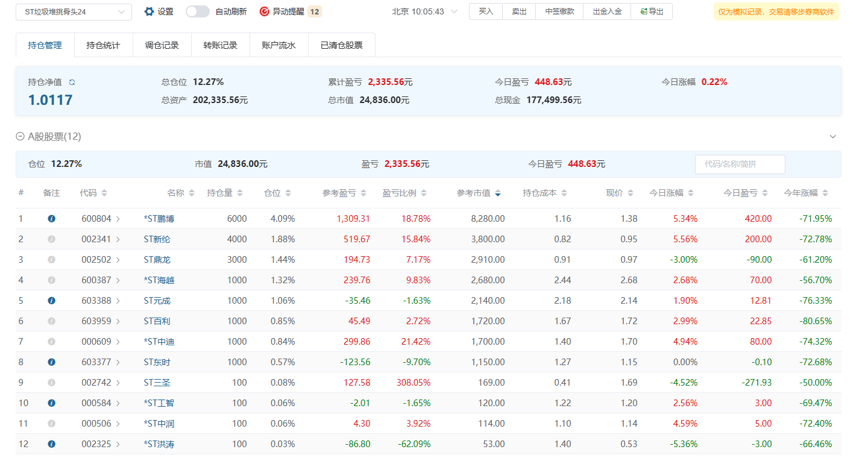Click the note info icon for *ST鹏博
Screen dimensions: 868x467
tap(51, 219)
